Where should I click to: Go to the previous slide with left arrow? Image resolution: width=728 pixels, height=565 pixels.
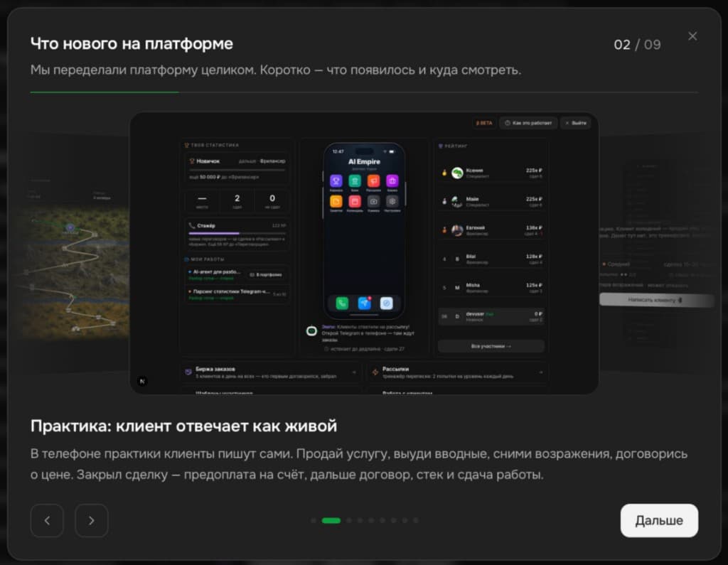pyautogui.click(x=47, y=520)
